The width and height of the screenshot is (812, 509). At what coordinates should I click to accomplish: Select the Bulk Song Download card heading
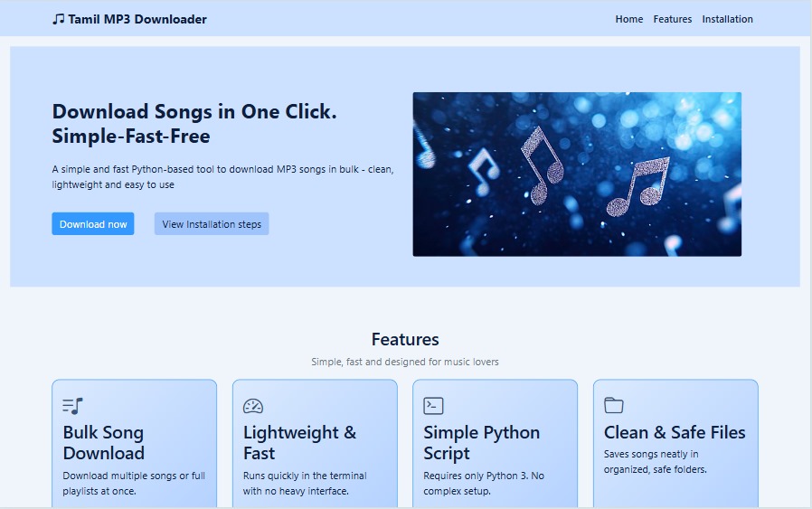(x=104, y=443)
